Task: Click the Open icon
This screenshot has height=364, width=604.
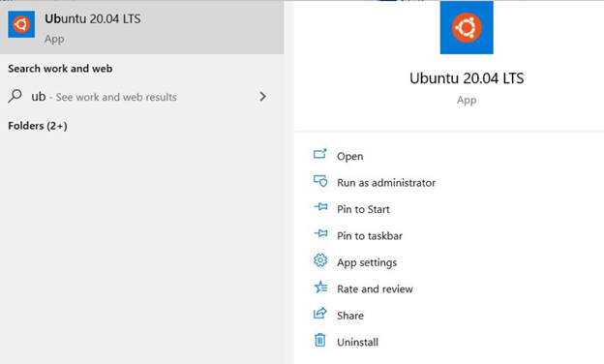Action: tap(319, 154)
